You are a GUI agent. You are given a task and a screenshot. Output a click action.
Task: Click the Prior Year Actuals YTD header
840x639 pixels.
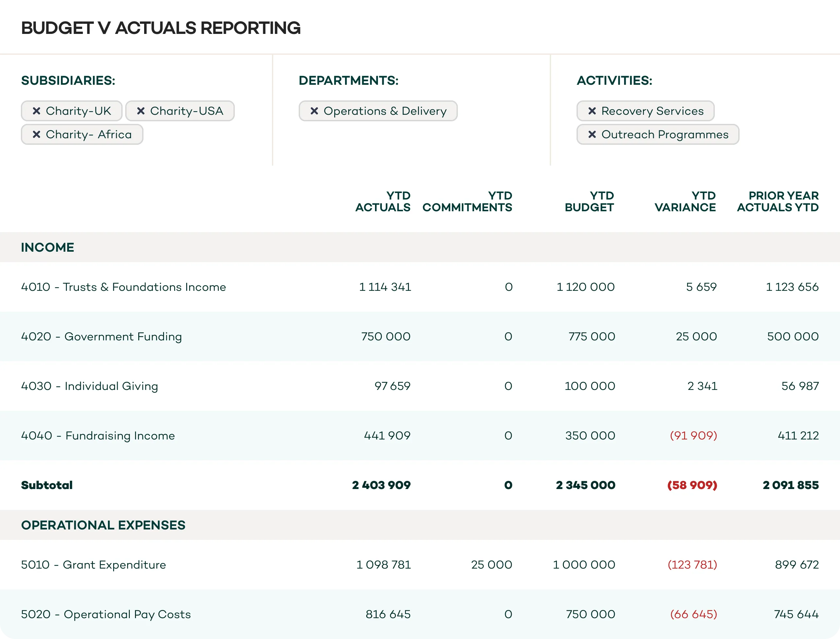pyautogui.click(x=778, y=201)
